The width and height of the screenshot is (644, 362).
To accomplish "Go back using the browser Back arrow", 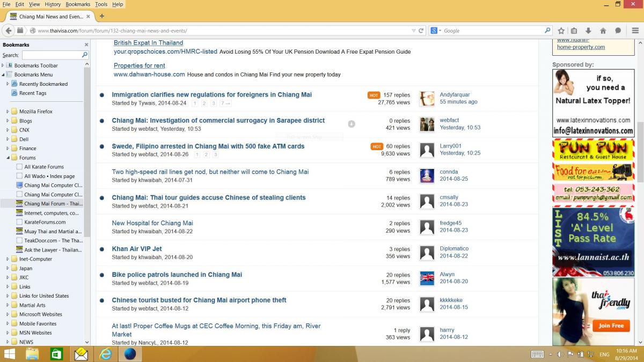I will [x=9, y=31].
